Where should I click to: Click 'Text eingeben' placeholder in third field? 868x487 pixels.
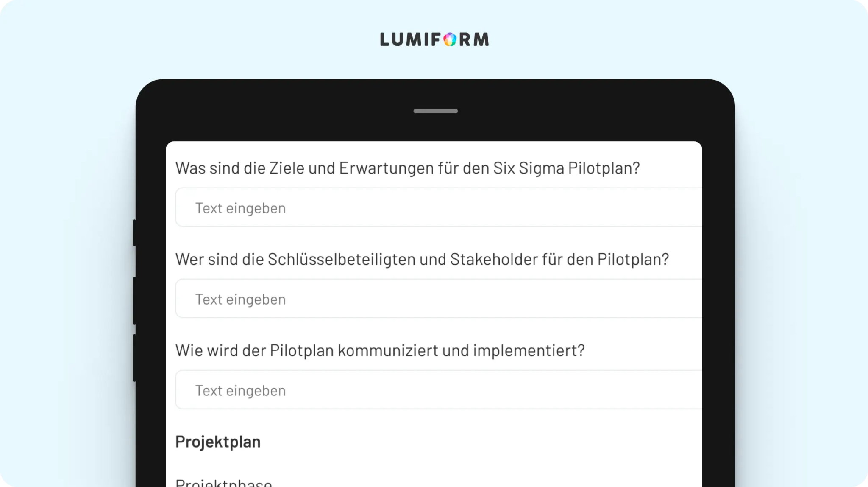pos(240,391)
